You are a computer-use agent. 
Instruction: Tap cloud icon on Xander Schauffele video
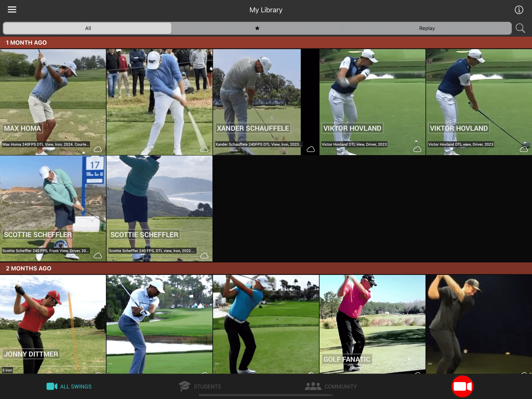point(311,149)
